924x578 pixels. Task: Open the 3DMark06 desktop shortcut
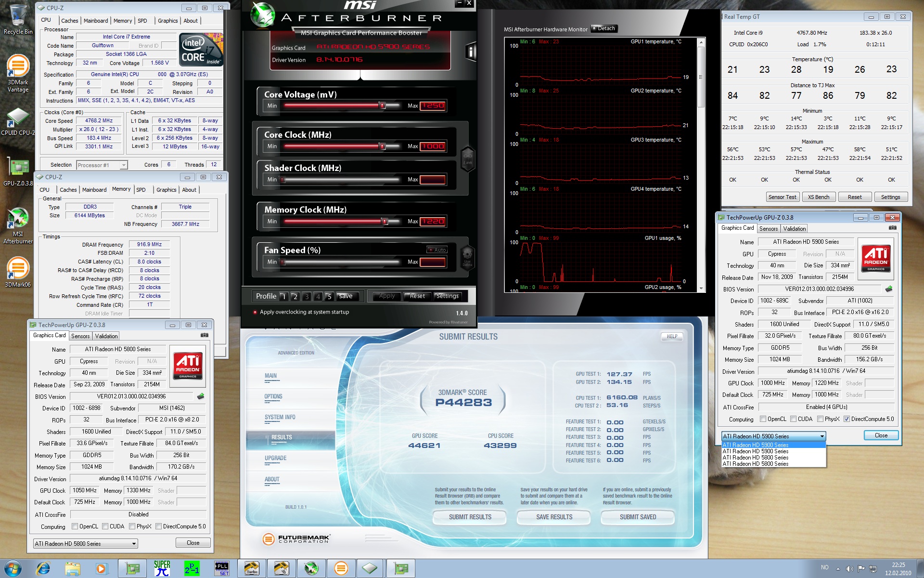pos(18,272)
